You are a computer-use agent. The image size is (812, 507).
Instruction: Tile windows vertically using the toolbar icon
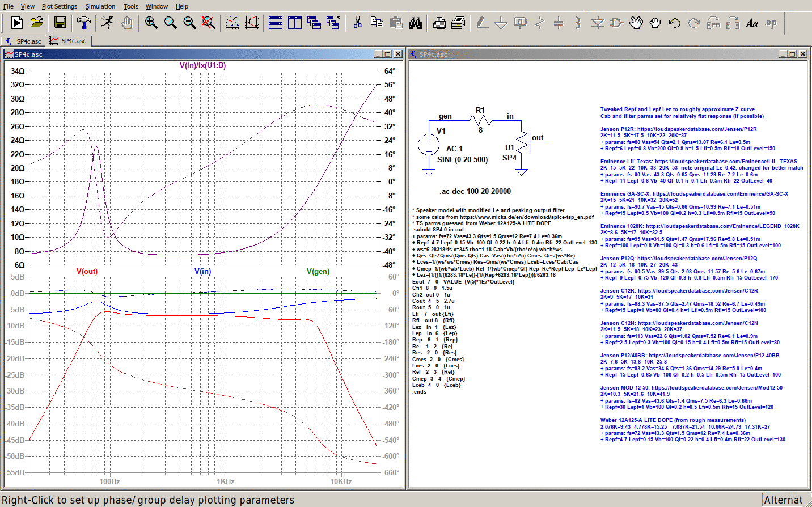point(295,23)
